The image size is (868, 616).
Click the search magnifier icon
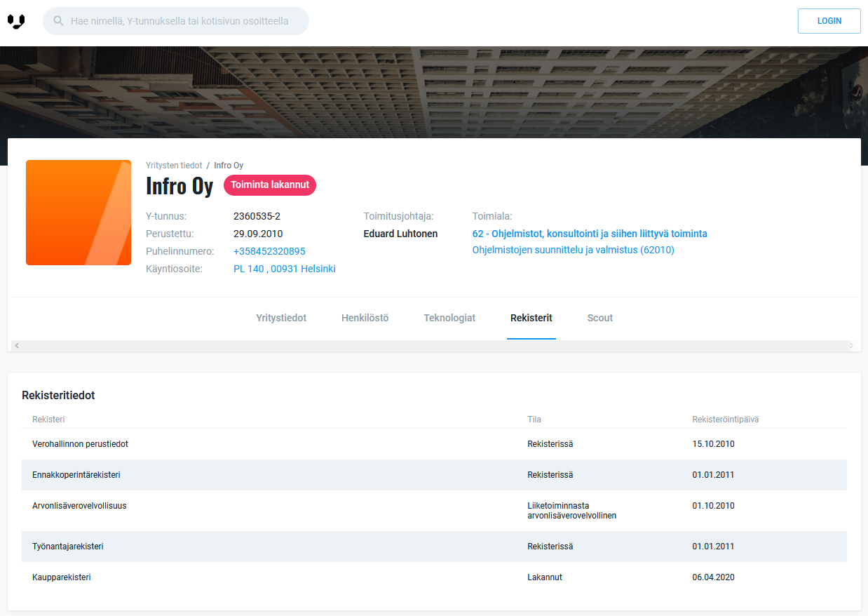(x=59, y=22)
